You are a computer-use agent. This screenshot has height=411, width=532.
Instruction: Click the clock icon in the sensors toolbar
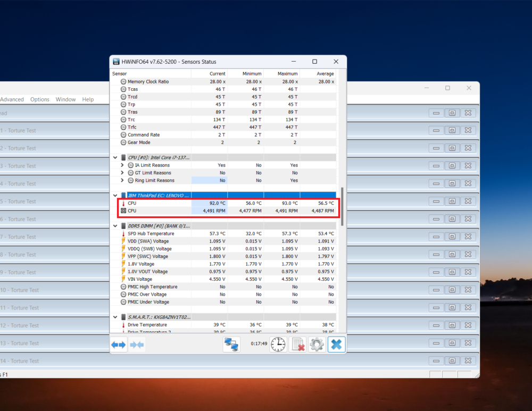[x=278, y=344]
